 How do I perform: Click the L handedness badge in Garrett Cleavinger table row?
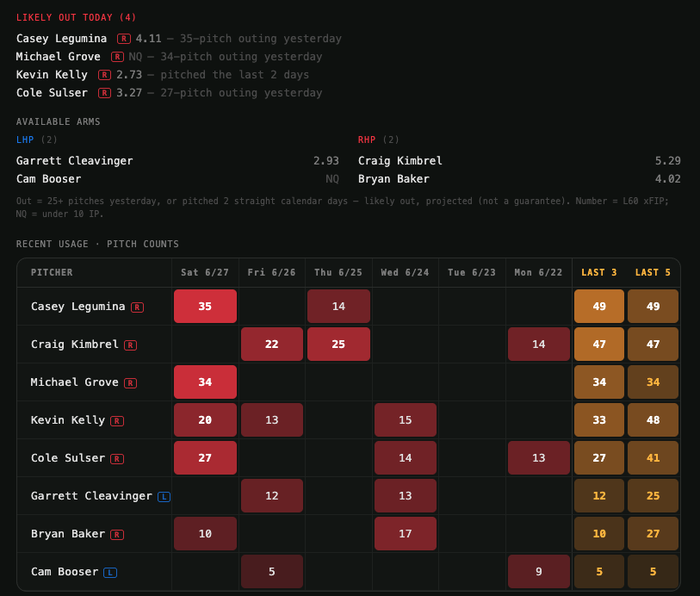(x=164, y=497)
